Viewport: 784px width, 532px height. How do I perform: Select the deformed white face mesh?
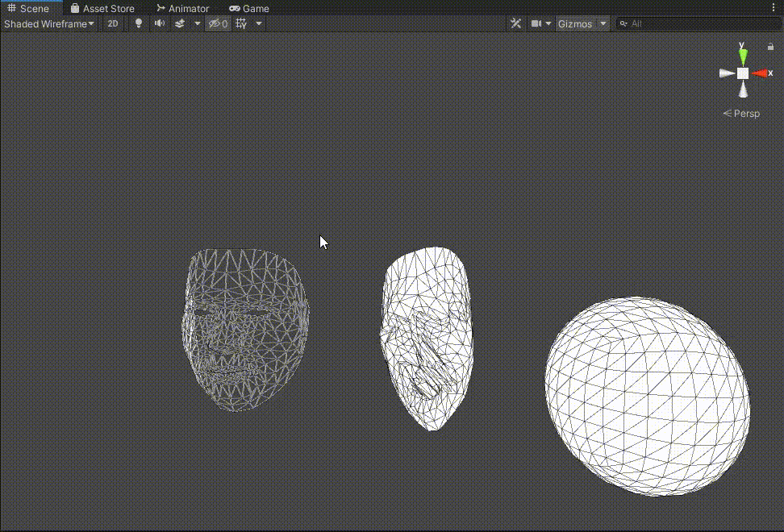(427, 338)
